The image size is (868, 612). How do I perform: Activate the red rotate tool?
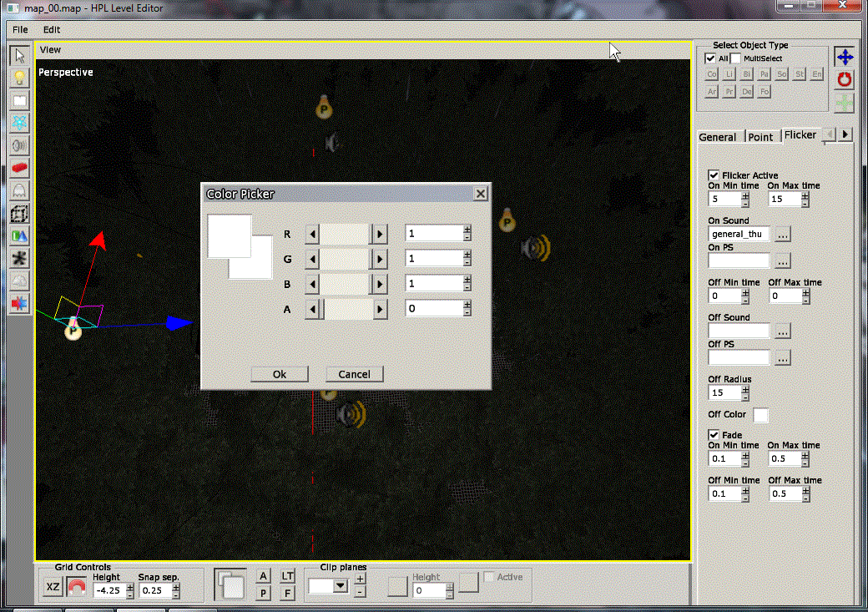(x=845, y=79)
